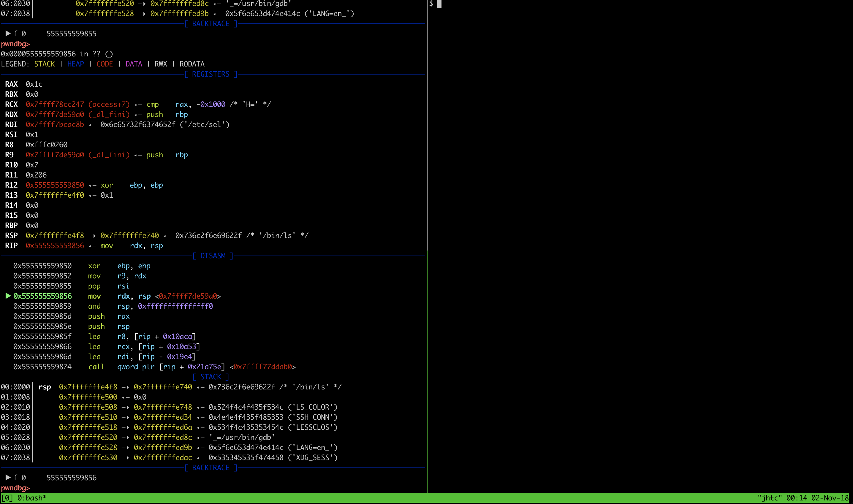
Task: Click the call qword ptr instruction line
Action: click(155, 367)
